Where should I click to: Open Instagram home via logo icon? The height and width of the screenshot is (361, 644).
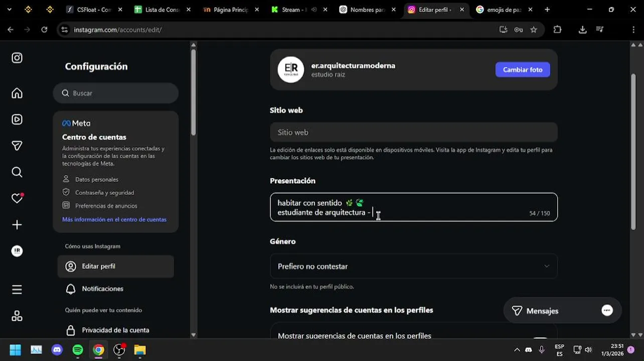17,58
